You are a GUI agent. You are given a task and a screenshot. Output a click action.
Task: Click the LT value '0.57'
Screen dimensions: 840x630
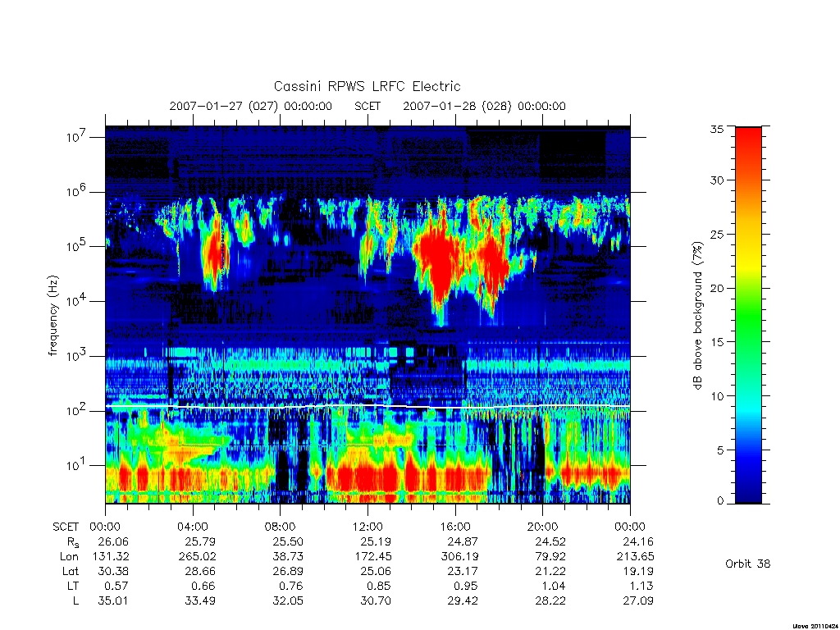[116, 586]
